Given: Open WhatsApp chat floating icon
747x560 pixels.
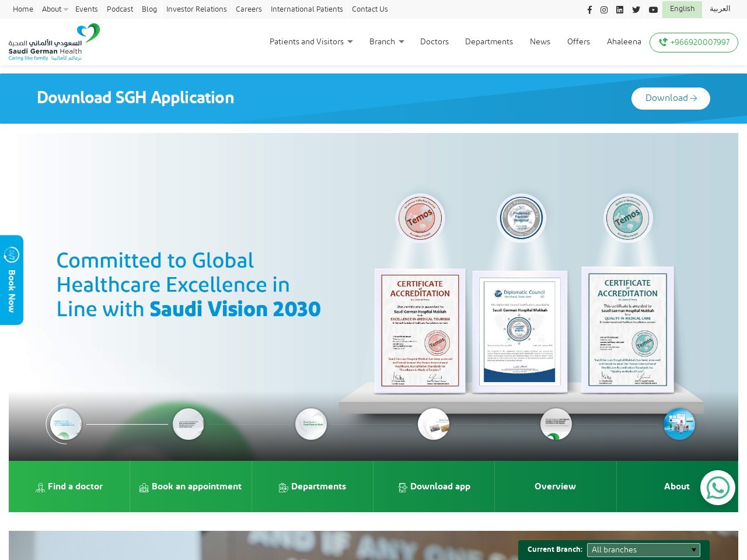Looking at the screenshot, I should click(x=718, y=488).
